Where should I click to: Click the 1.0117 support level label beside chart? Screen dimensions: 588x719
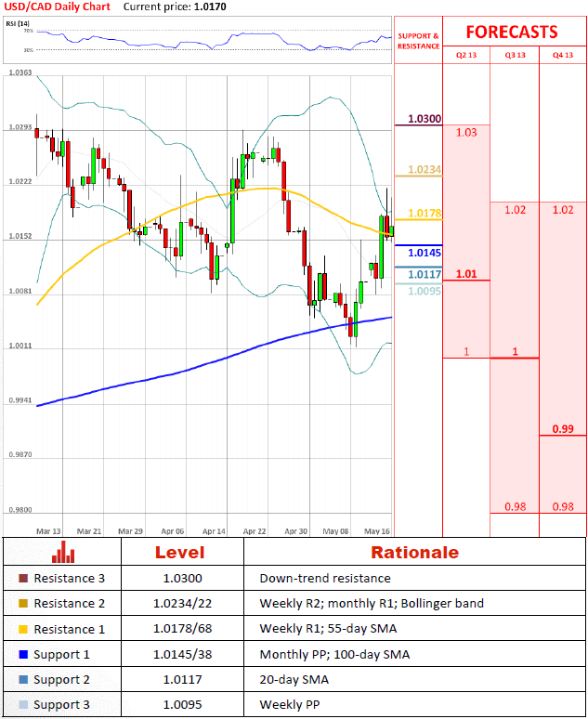(x=425, y=274)
